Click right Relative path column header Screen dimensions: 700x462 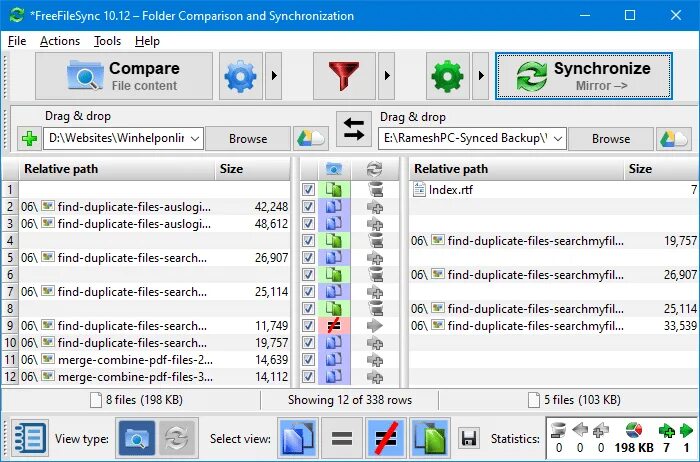pyautogui.click(x=516, y=169)
